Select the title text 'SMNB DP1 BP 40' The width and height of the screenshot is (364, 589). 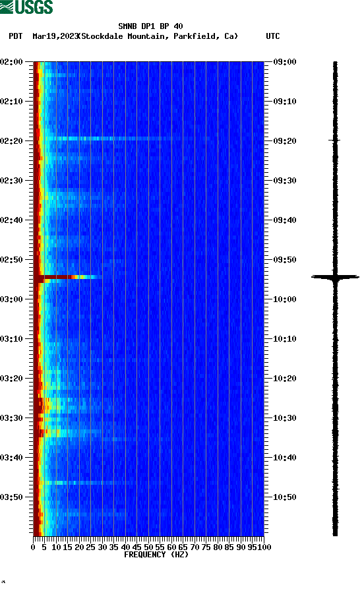(x=150, y=26)
